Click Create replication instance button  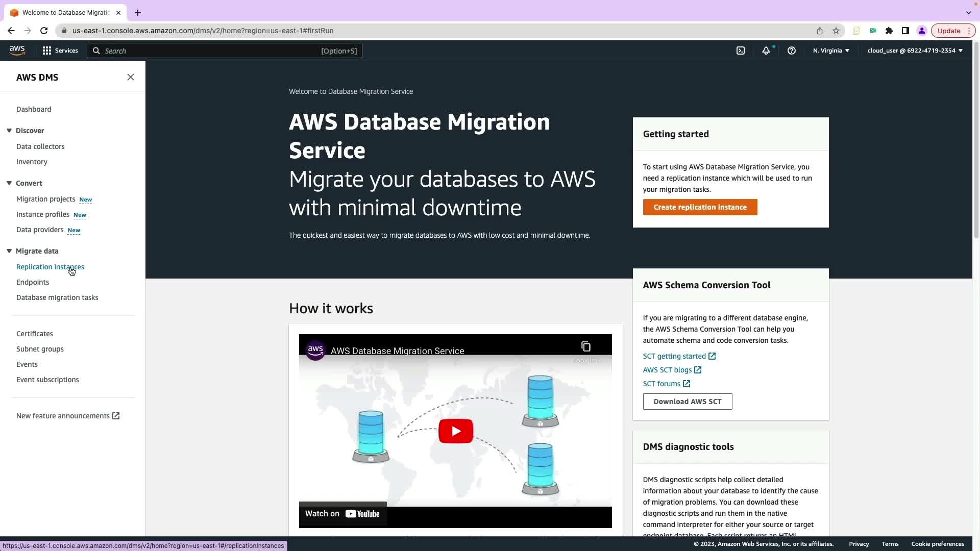(700, 207)
